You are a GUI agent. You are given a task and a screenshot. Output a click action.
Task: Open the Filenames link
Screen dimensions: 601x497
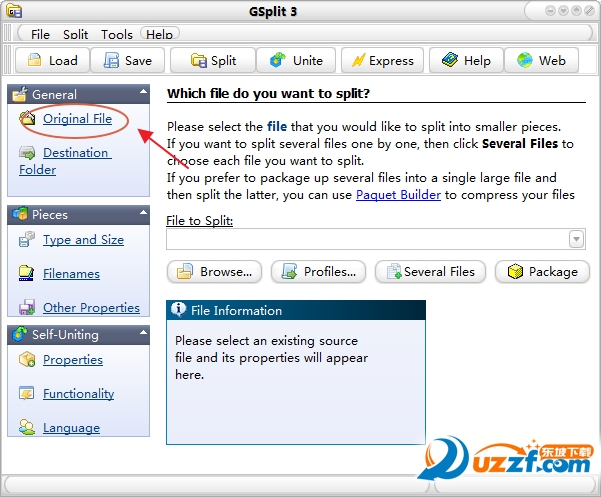[x=71, y=274]
